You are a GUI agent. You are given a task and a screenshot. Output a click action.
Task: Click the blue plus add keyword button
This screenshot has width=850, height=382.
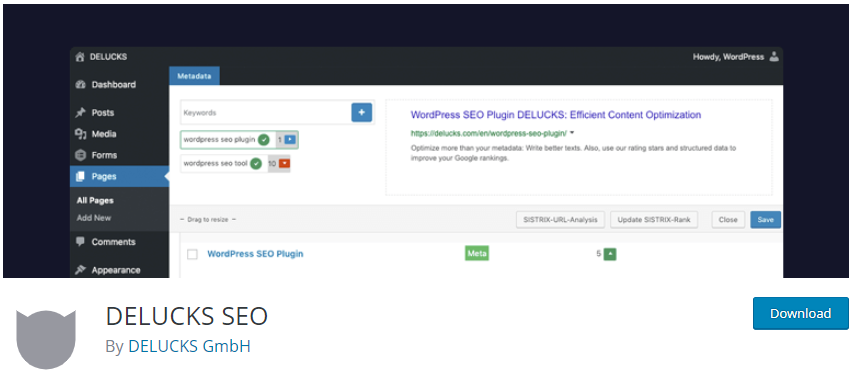(x=362, y=113)
